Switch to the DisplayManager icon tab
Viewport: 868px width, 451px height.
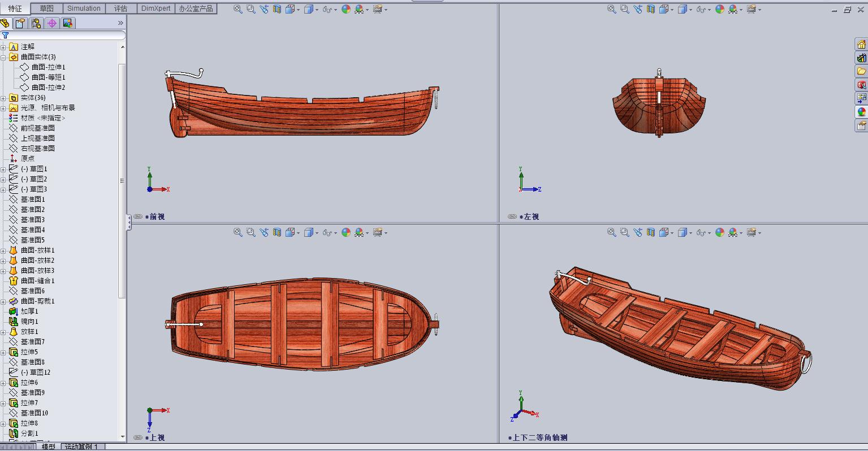(x=68, y=23)
